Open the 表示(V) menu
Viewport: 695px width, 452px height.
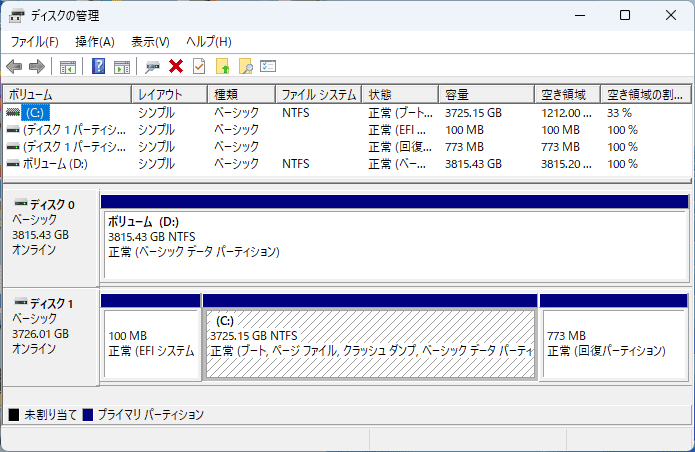[150, 42]
